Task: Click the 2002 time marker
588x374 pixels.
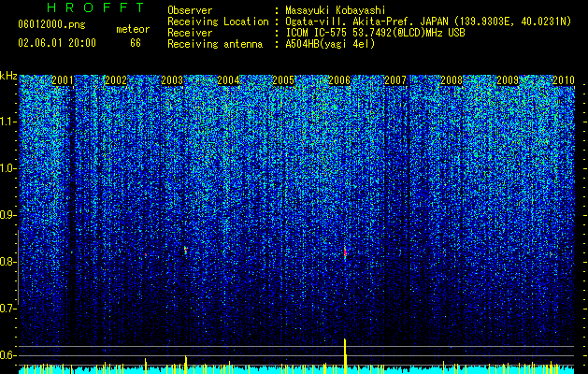Action: (116, 80)
